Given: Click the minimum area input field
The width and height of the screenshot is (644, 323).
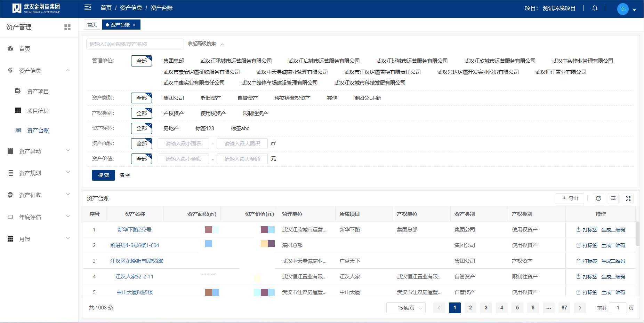Looking at the screenshot, I should (183, 144).
